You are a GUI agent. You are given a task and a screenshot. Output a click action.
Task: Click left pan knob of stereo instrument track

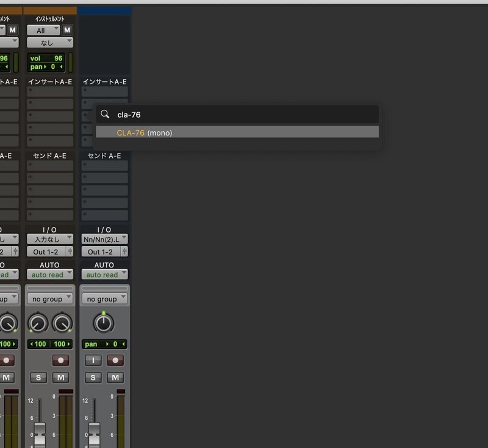coord(38,323)
